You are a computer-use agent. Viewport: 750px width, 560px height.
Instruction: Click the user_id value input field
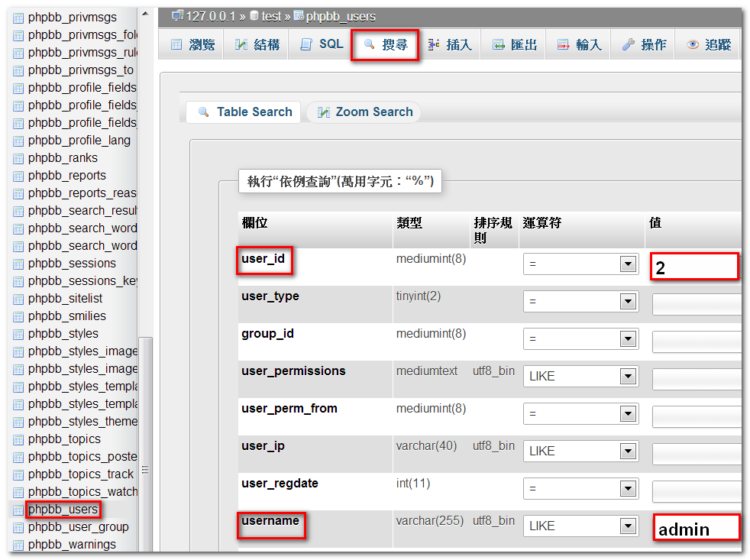tap(694, 267)
